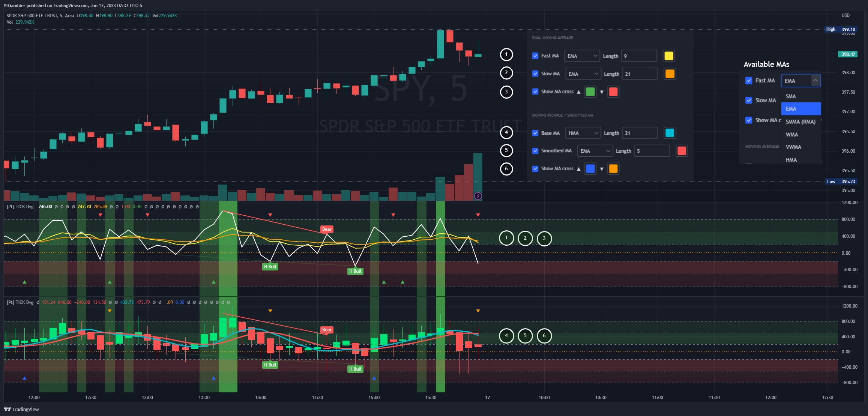Image resolution: width=868 pixels, height=416 pixels.
Task: Choose VWMA from the MA list
Action: (801, 147)
